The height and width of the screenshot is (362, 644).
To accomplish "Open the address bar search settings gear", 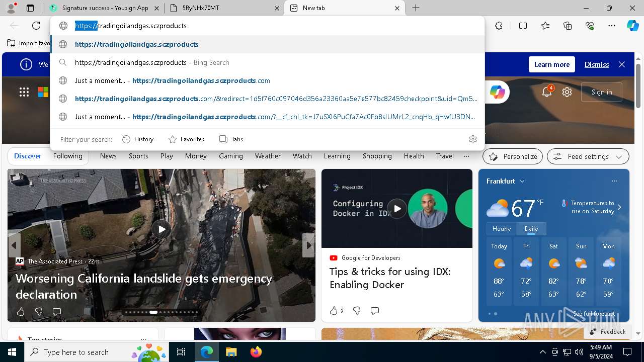I will point(472,139).
